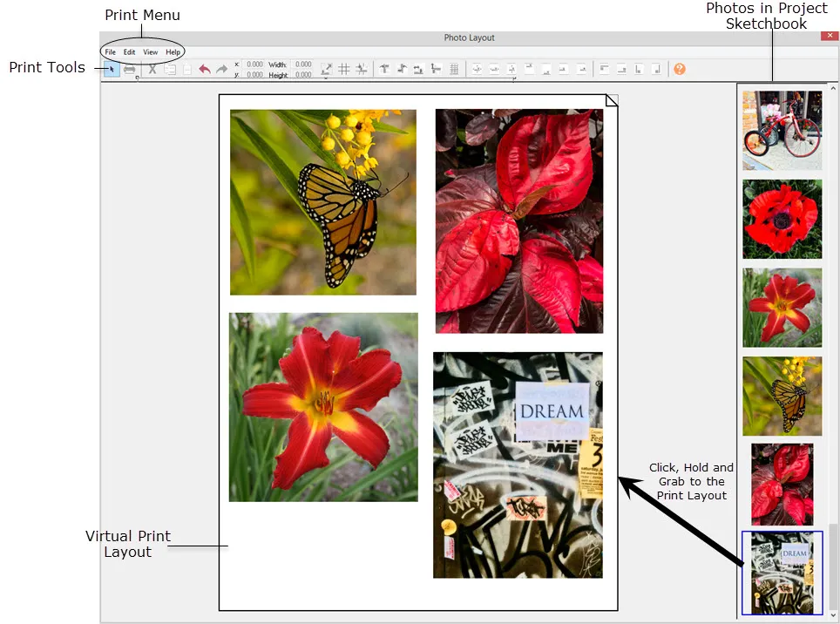The image size is (840, 624).
Task: Click the orange help question mark icon
Action: click(680, 69)
